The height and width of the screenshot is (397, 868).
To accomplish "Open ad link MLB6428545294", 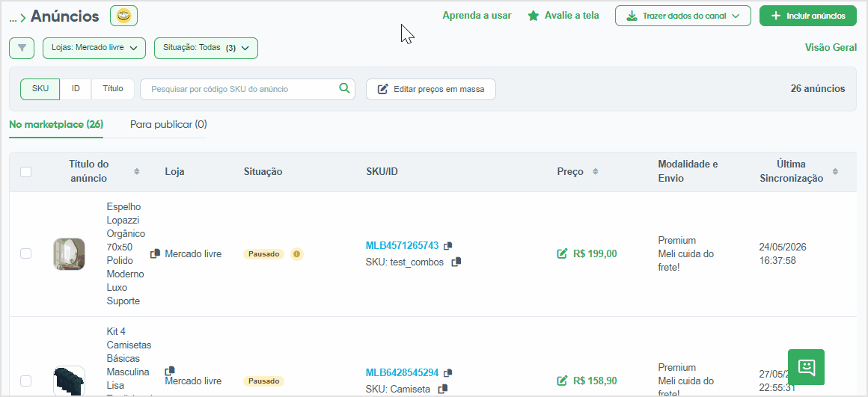I will coord(402,372).
